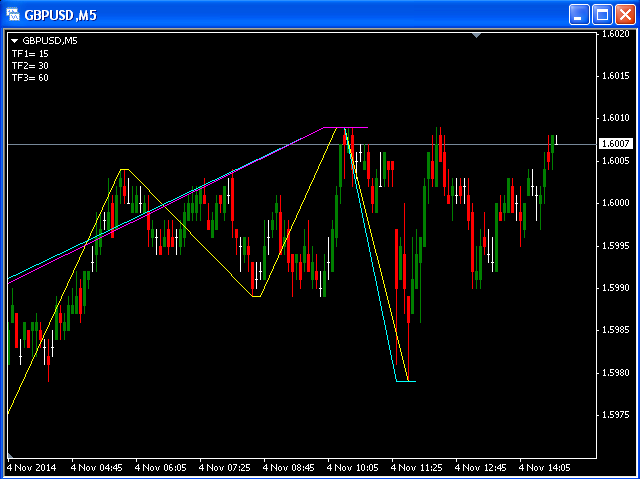
Task: Click the 4 Nov 10:05 time label
Action: point(353,467)
